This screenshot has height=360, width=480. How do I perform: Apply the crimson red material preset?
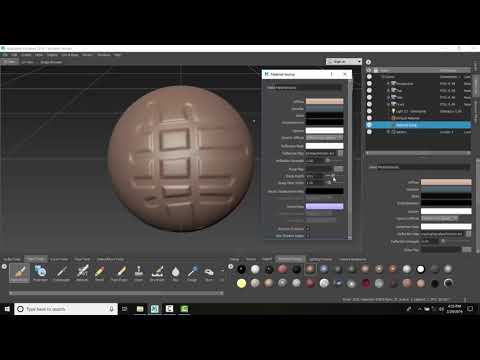(366, 283)
